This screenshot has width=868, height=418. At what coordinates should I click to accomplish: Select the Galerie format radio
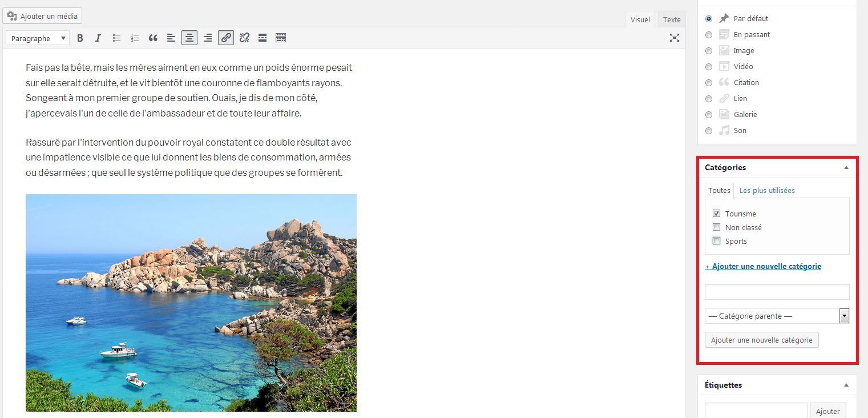709,115
